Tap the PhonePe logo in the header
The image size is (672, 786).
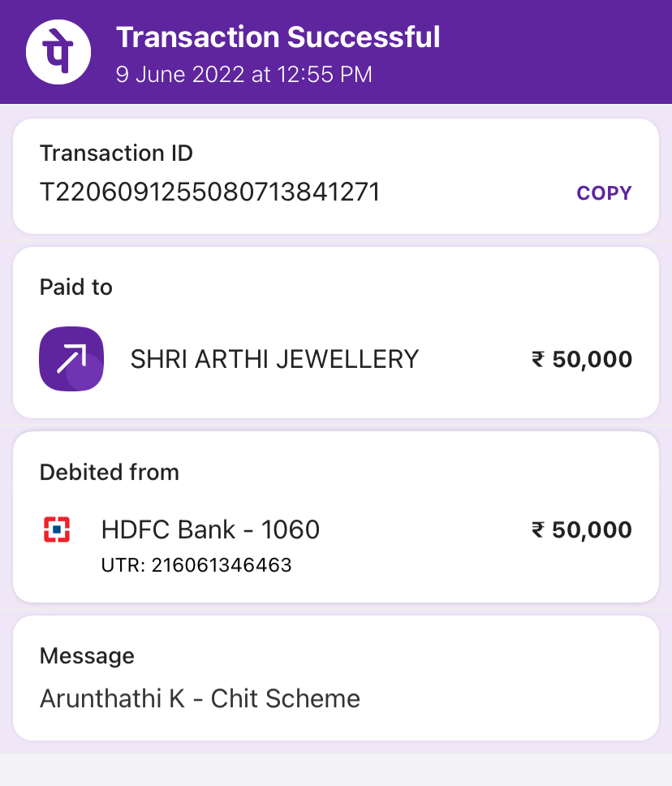(58, 51)
